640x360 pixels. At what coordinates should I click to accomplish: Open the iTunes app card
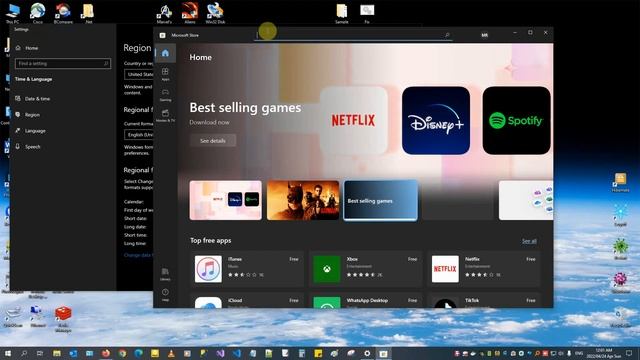point(247,269)
